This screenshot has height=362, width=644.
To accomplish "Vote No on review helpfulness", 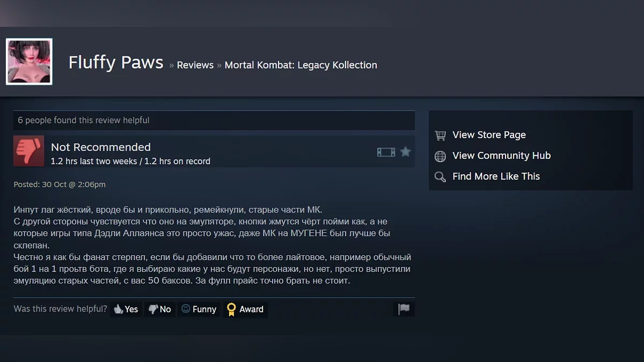I will [160, 309].
